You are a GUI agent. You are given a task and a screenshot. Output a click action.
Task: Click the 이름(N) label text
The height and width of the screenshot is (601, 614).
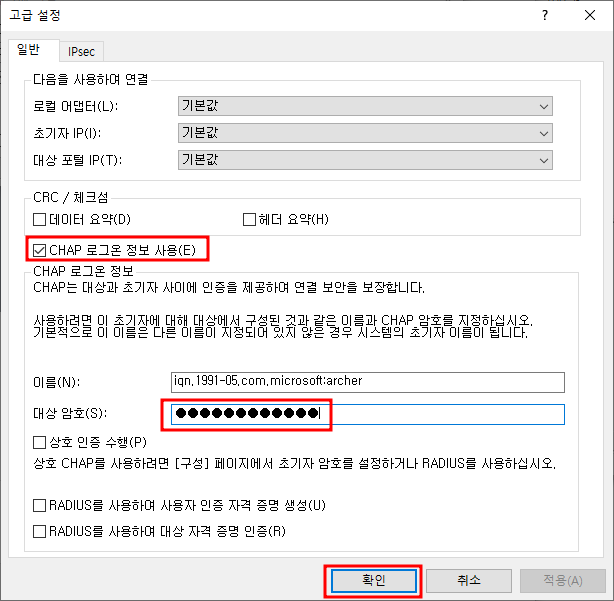[57, 382]
